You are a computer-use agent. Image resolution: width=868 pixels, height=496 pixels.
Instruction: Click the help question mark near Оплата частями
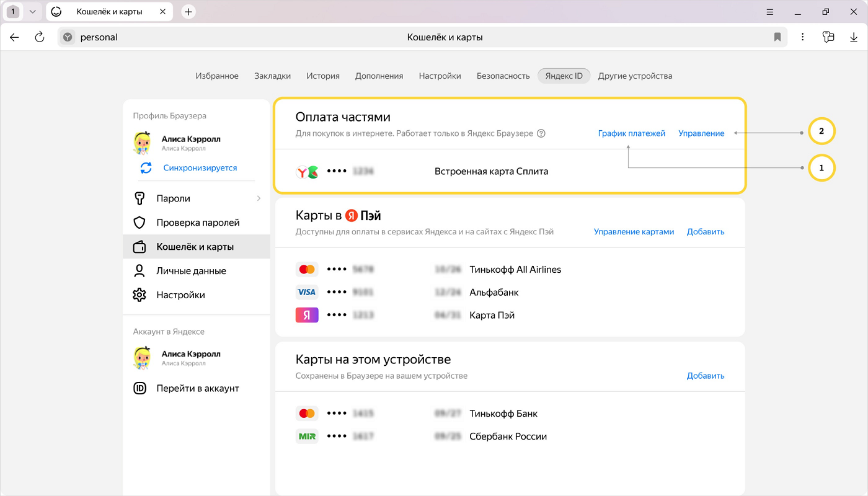(x=541, y=133)
